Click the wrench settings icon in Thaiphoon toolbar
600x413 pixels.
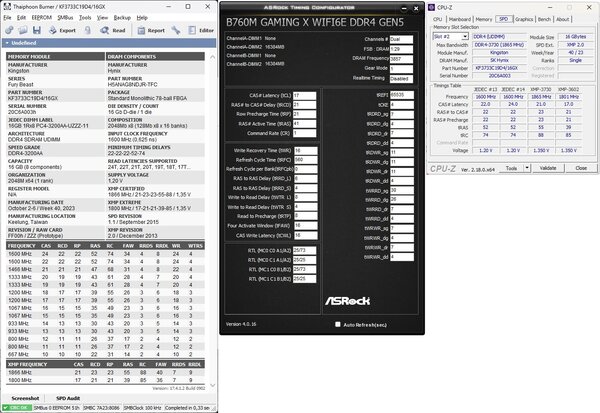pyautogui.click(x=176, y=30)
